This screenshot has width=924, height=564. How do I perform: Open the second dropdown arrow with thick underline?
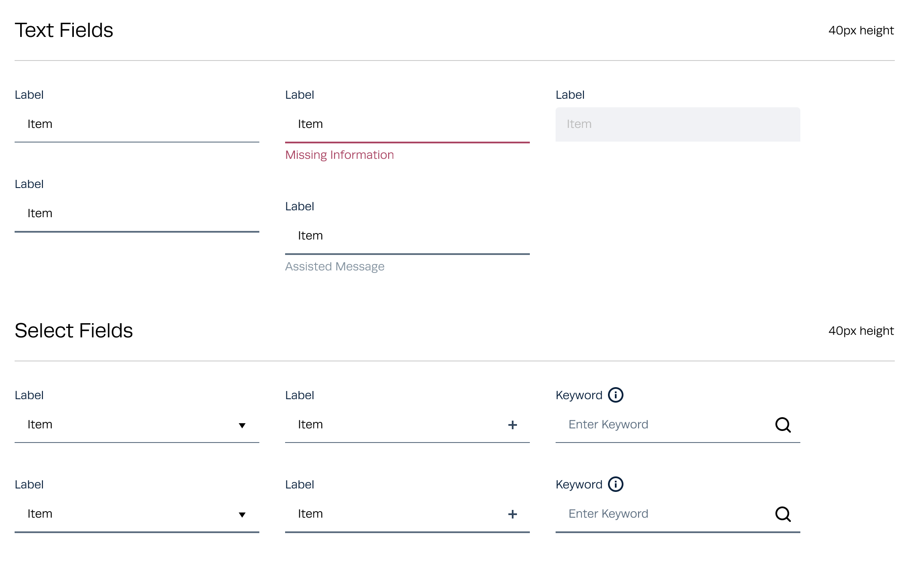242,515
